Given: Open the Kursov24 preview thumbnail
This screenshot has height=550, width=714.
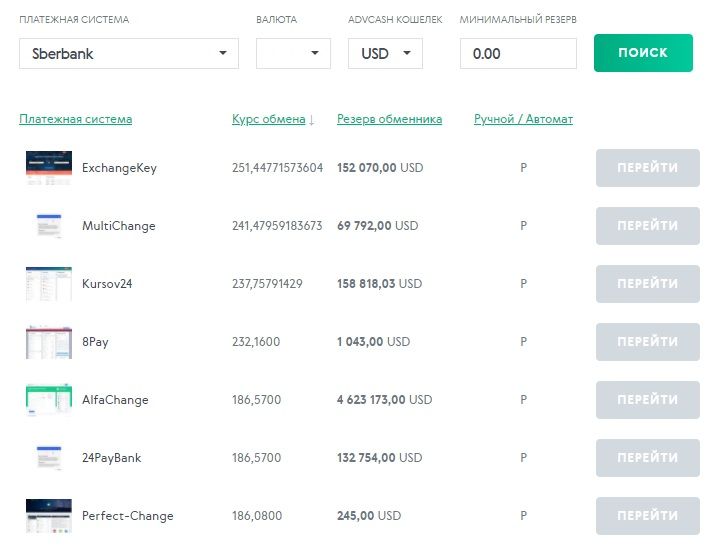Looking at the screenshot, I should 48,284.
